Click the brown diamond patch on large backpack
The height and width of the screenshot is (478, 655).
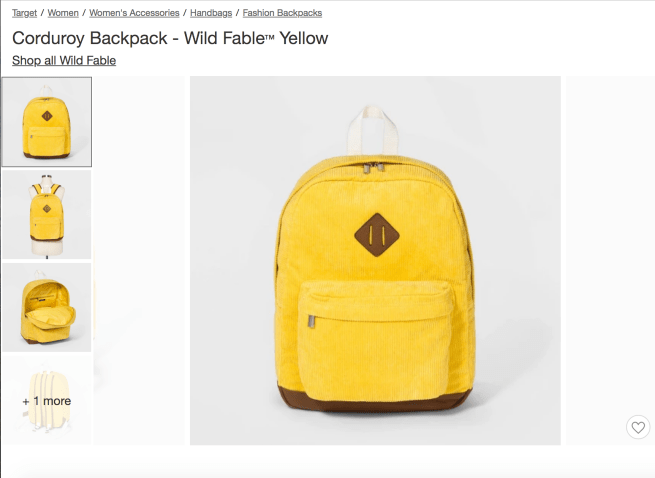point(376,235)
